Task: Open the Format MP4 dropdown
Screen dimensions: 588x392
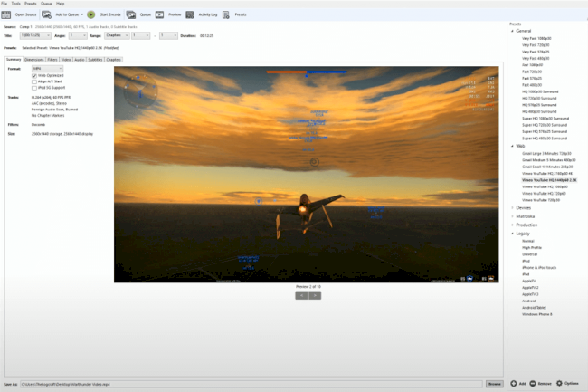Action: coord(47,69)
